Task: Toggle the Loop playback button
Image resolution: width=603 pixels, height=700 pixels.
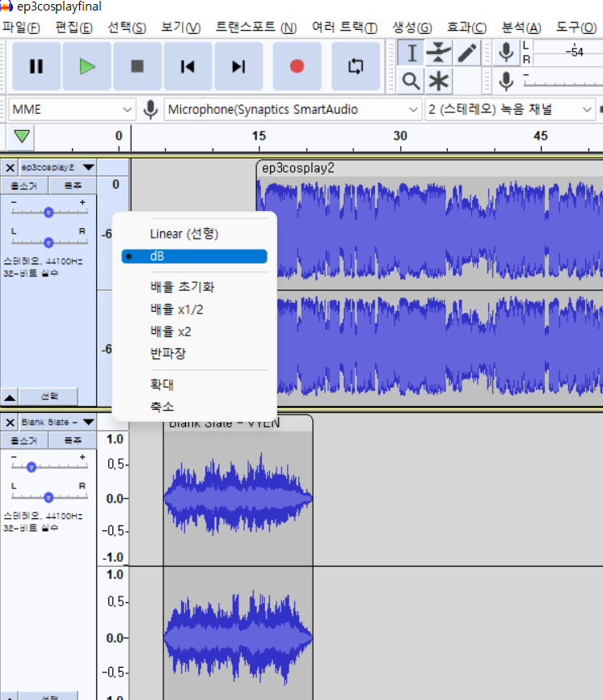Action: click(356, 66)
